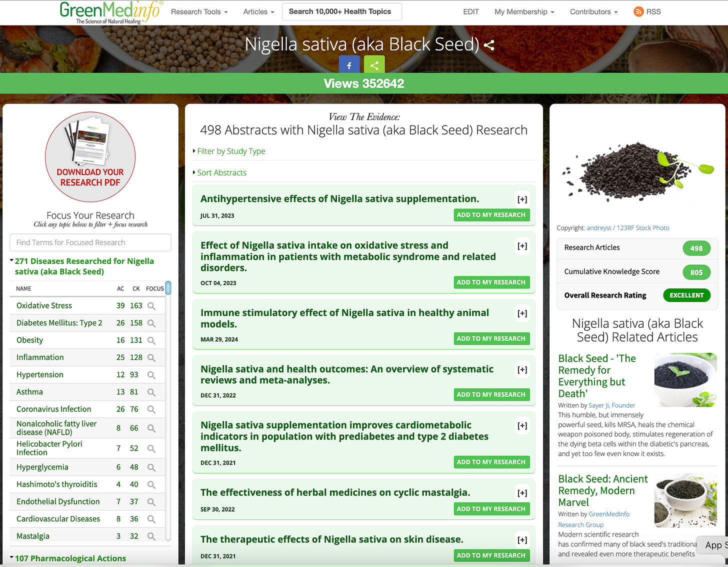The image size is (728, 567).
Task: Click Oxidative Stress disease name
Action: 44,305
